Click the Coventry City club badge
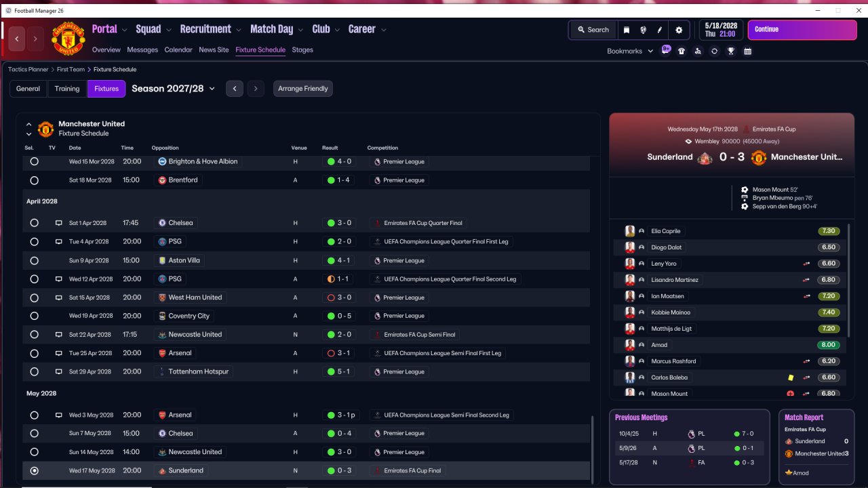This screenshot has width=868, height=488. [162, 316]
